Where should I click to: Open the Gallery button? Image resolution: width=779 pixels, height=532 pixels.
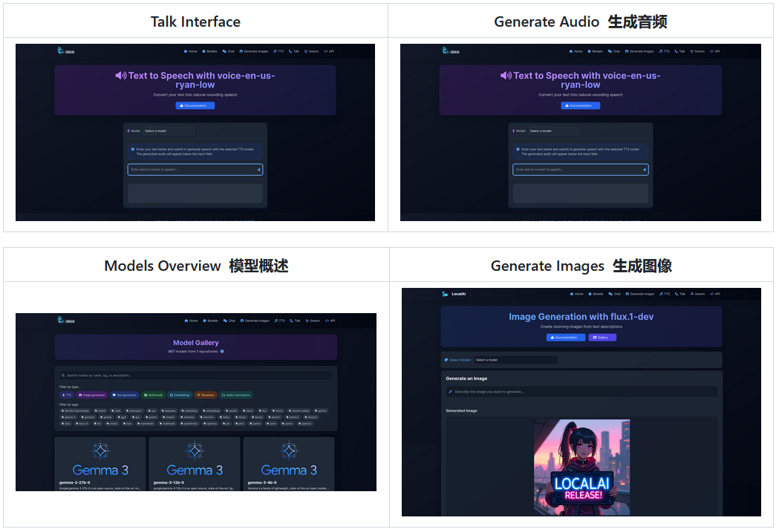[x=602, y=338]
